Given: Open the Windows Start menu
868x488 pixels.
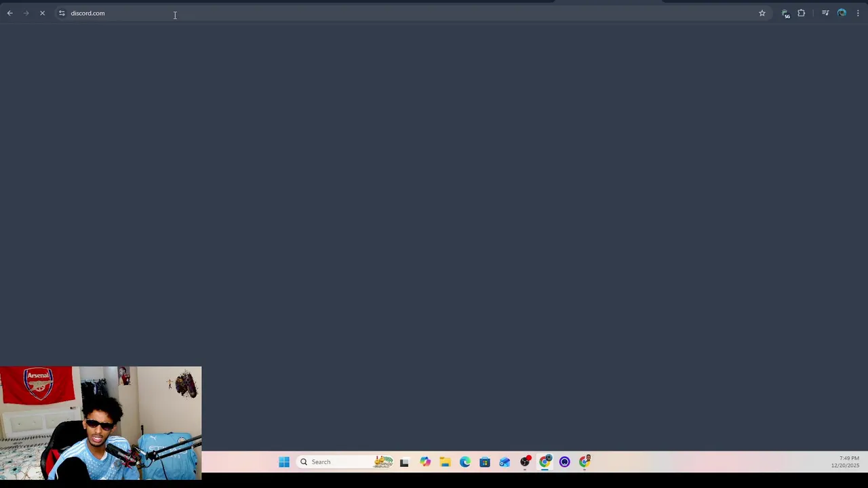Looking at the screenshot, I should pyautogui.click(x=284, y=462).
